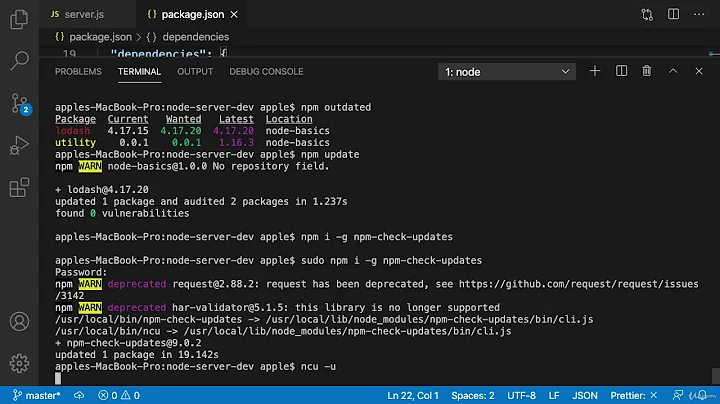720x404 pixels.
Task: Open the editor More Actions menu
Action: click(x=699, y=14)
